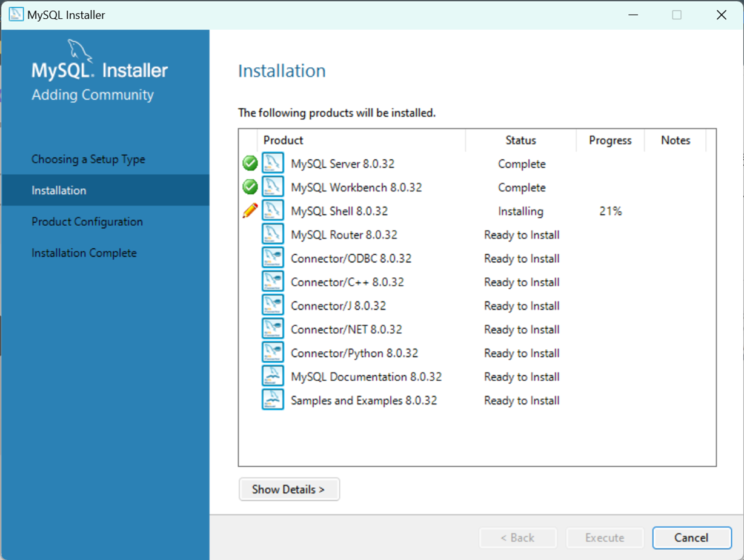Select the MySQL Router 8.0.32 row text
The height and width of the screenshot is (560, 744).
[344, 235]
